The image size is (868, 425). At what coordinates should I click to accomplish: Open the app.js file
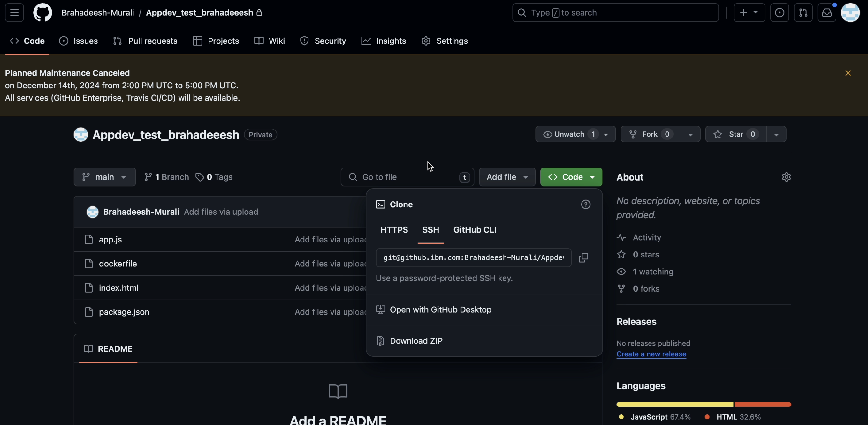(110, 239)
